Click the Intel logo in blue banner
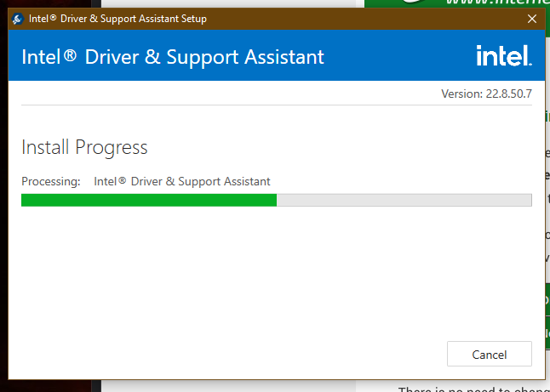 click(x=504, y=57)
